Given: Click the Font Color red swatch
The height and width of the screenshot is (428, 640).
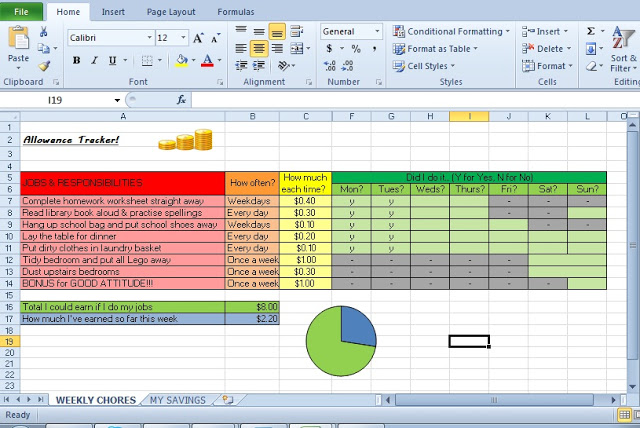Looking at the screenshot, I should pyautogui.click(x=207, y=61).
